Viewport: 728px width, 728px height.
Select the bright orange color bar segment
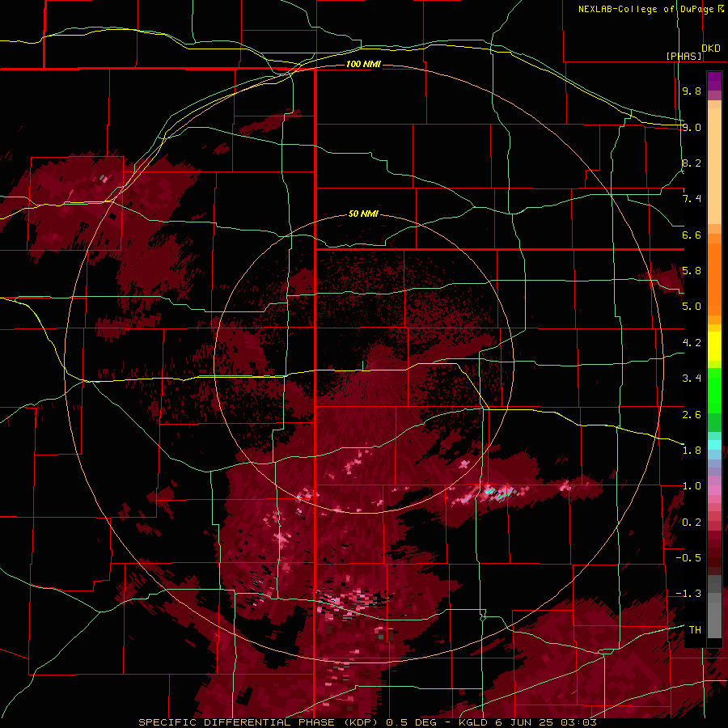714,280
